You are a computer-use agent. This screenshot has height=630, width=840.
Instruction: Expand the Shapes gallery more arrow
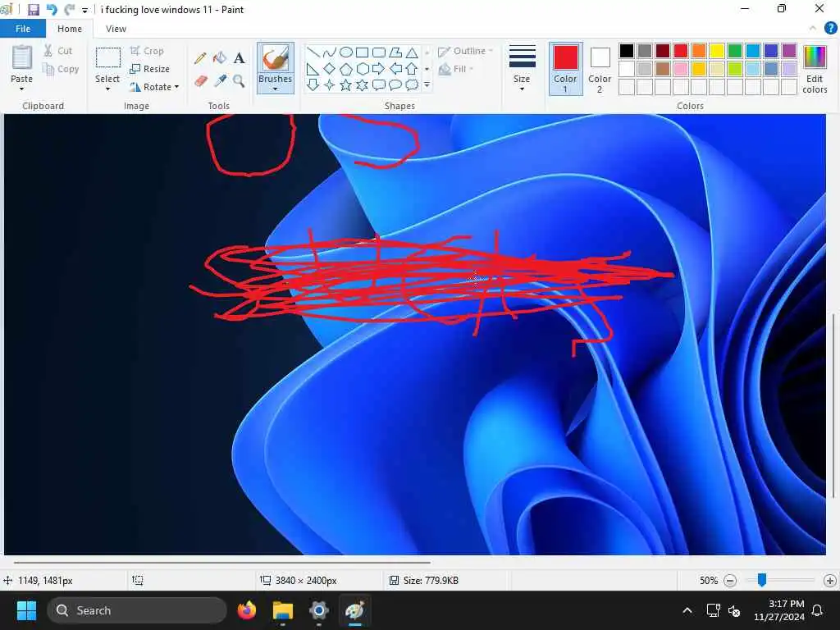click(x=427, y=84)
